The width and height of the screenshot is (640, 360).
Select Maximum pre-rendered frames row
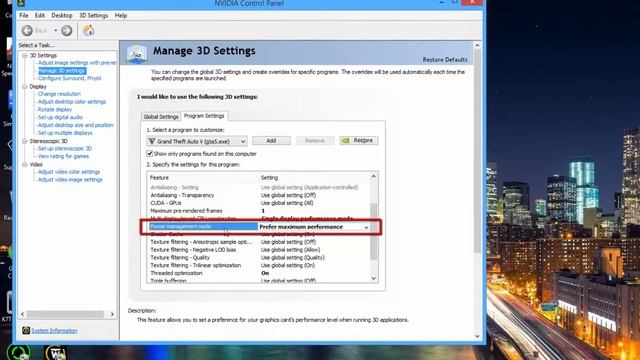pos(259,211)
